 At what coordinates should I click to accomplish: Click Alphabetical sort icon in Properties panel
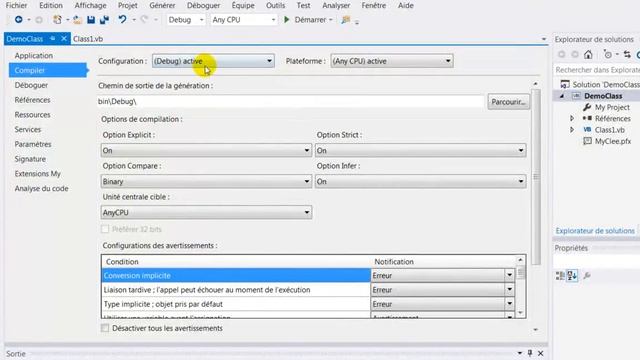click(572, 276)
